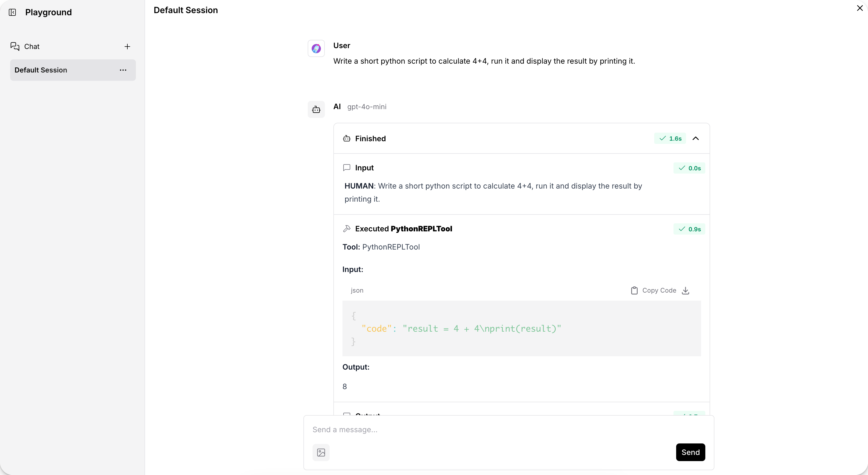The width and height of the screenshot is (868, 475).
Task: Copy code using clipboard icon
Action: point(634,290)
